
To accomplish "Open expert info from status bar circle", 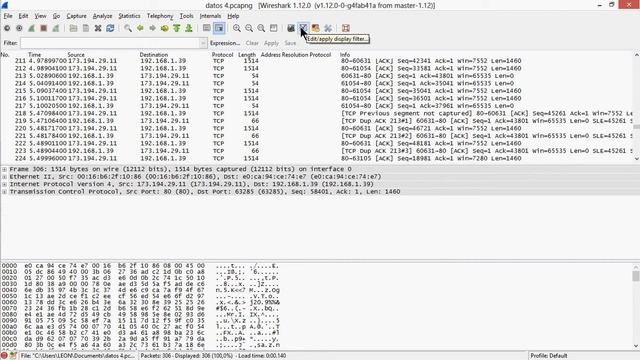I will 4,356.
